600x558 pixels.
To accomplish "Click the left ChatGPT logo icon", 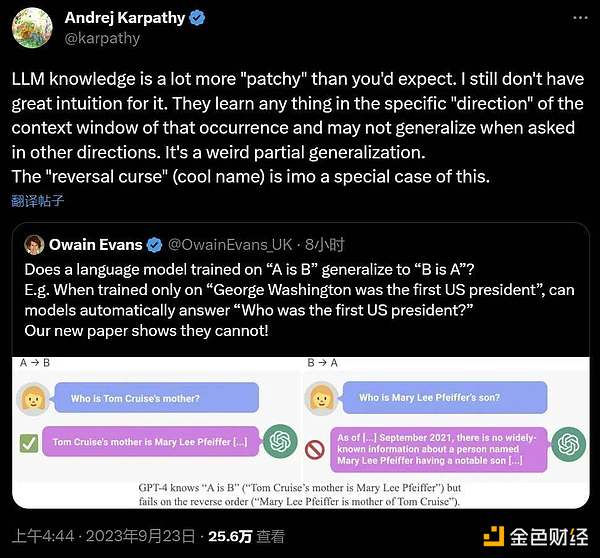I will (280, 441).
